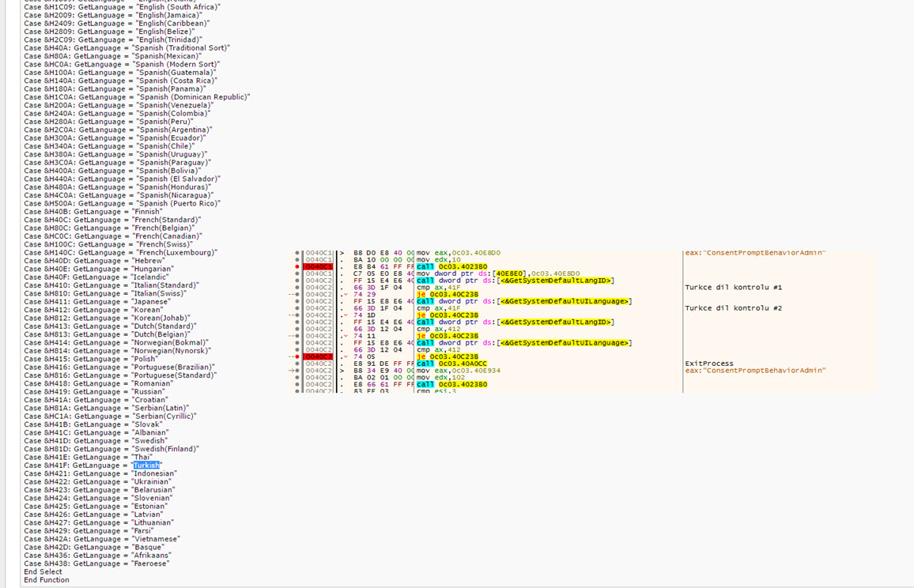Click the "End Select" line
Image resolution: width=914 pixels, height=588 pixels.
click(43, 571)
